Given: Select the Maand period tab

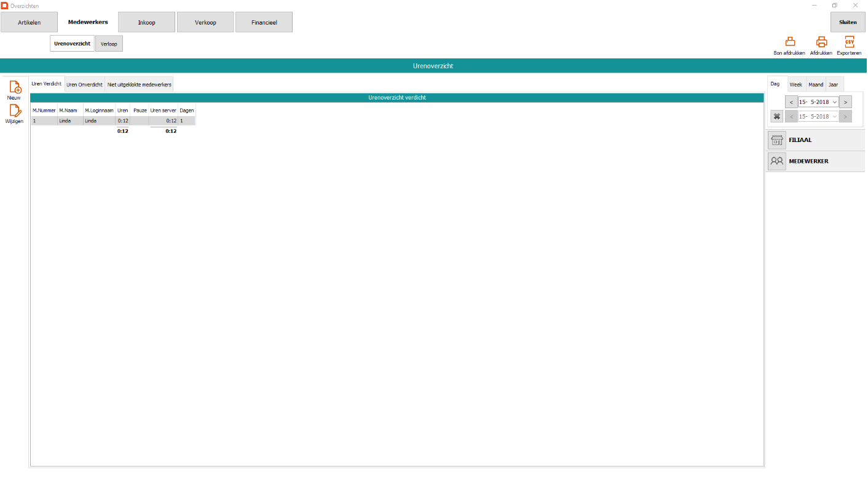Looking at the screenshot, I should tap(816, 85).
